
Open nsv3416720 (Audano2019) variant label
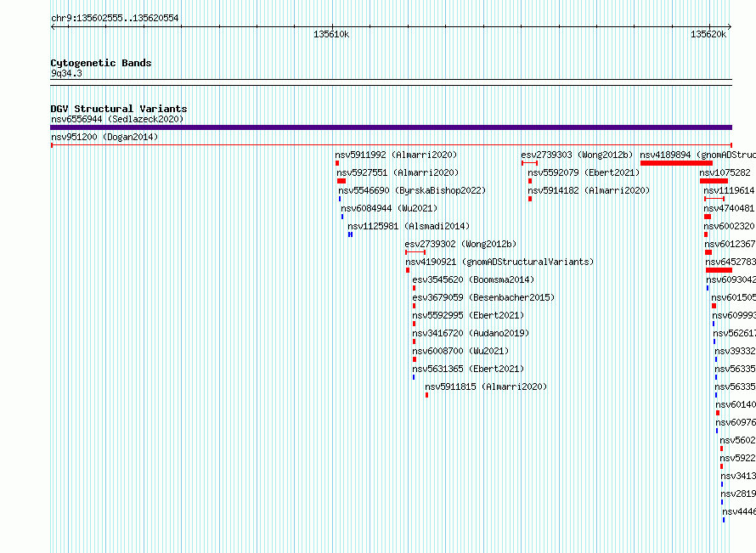(x=471, y=333)
